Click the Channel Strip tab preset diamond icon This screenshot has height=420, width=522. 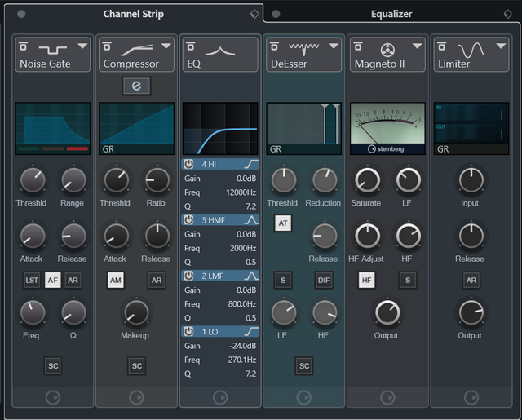(x=254, y=14)
